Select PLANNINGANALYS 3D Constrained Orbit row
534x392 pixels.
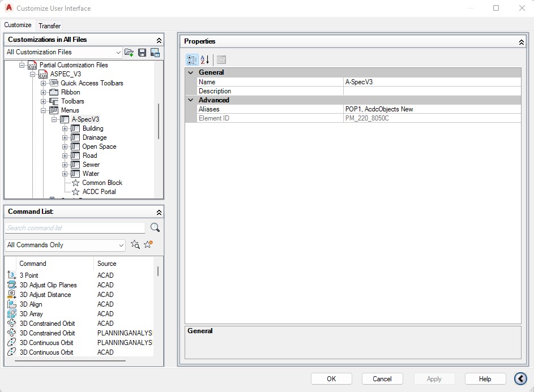pos(80,333)
